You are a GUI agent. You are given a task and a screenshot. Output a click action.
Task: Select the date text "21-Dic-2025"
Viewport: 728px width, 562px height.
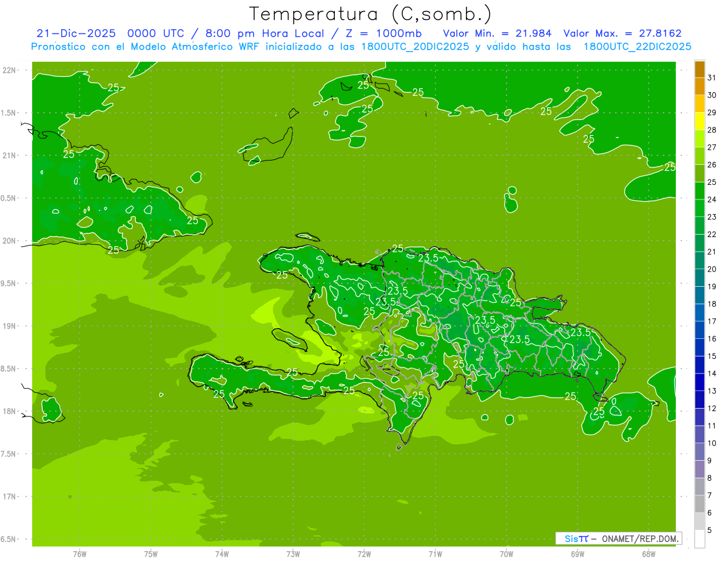[76, 33]
